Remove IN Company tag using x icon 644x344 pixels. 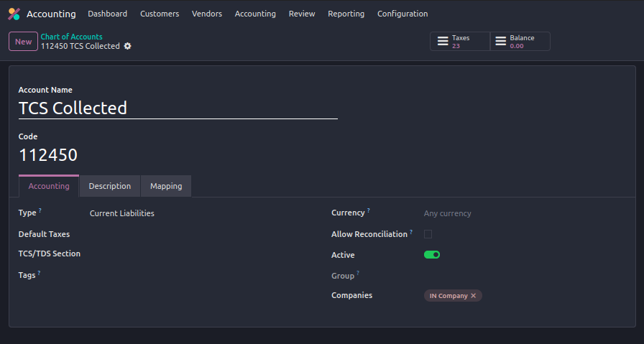coord(473,296)
